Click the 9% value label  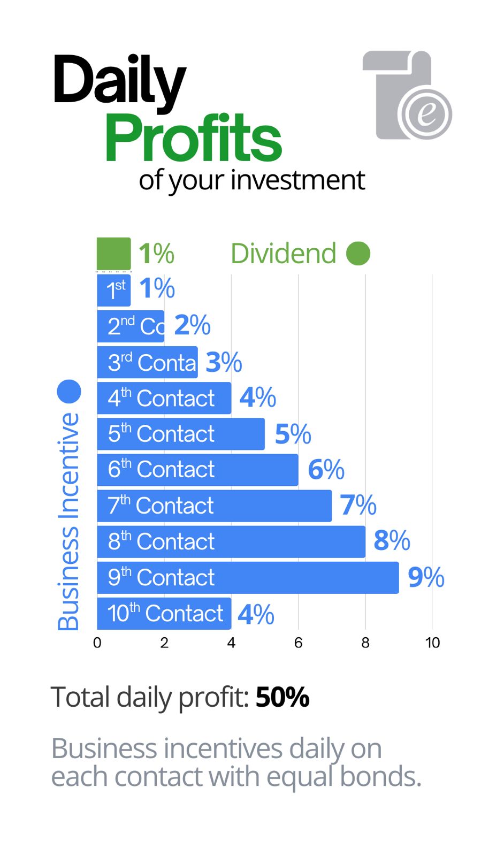tap(426, 577)
